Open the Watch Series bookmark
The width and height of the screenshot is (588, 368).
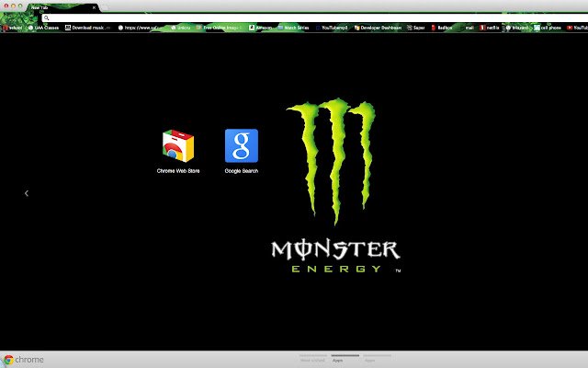[293, 28]
